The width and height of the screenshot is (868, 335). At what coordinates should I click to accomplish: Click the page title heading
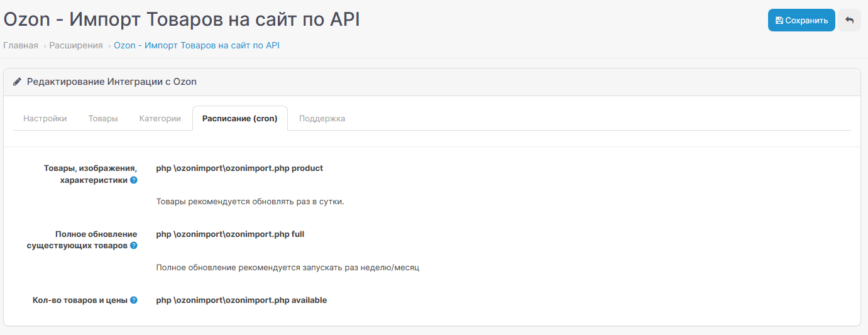[x=182, y=19]
